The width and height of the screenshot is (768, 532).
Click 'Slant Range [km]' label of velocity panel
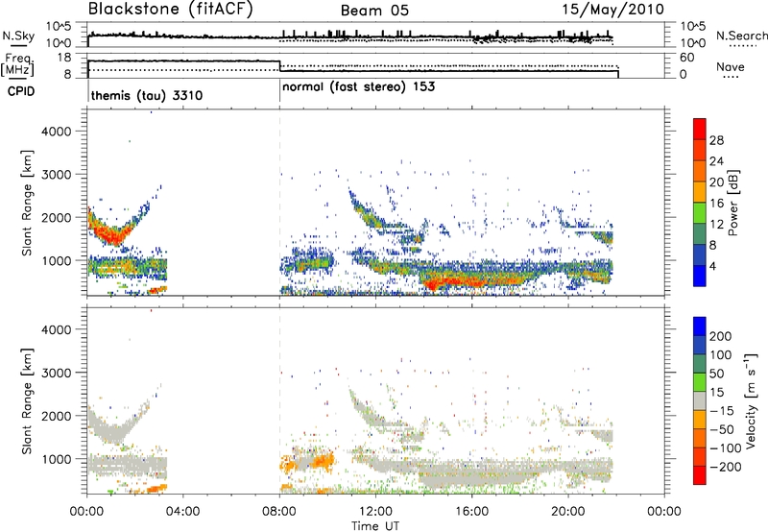[27, 400]
